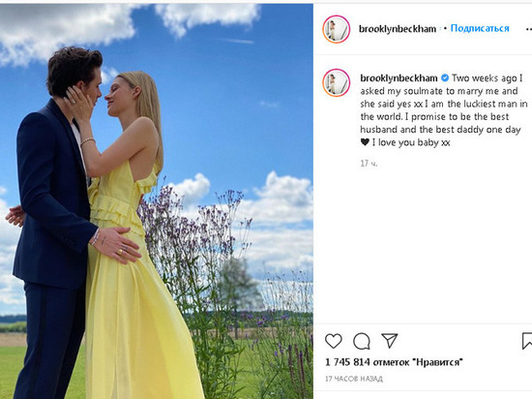Screen dimensions: 532x399
Task: View the 1 745 814 likes list
Action: coord(394,362)
